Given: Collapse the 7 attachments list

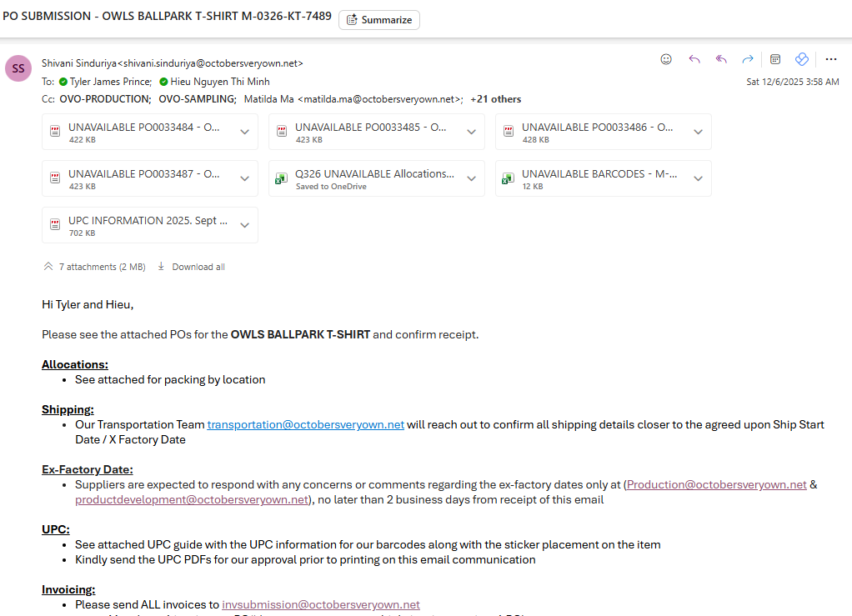Looking at the screenshot, I should click(x=48, y=267).
